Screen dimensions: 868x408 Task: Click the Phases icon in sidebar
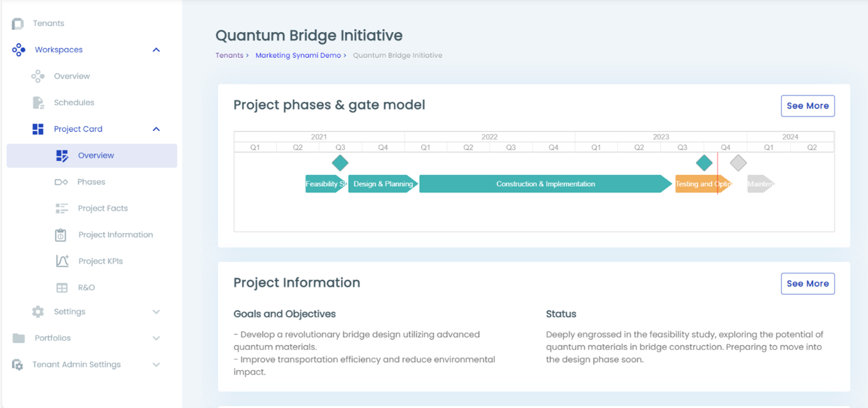(x=61, y=182)
